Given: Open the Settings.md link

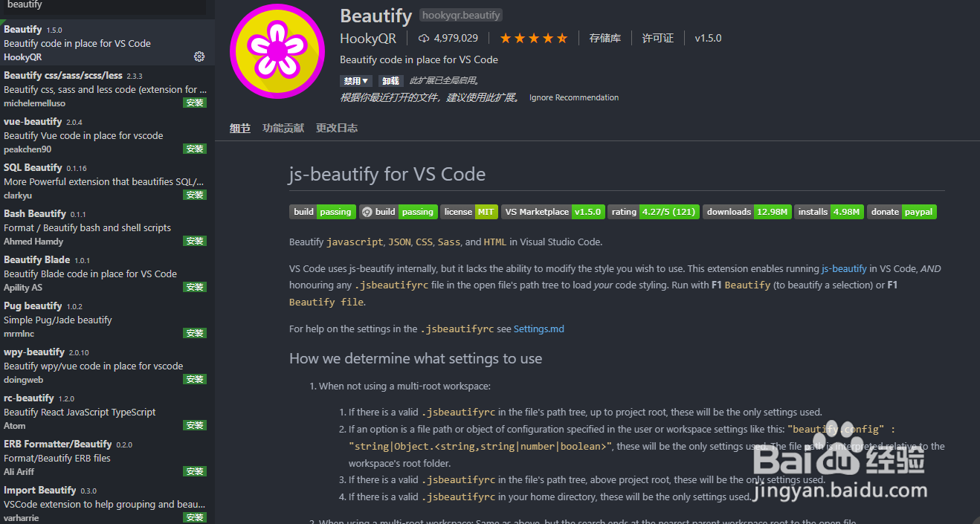Looking at the screenshot, I should [538, 329].
